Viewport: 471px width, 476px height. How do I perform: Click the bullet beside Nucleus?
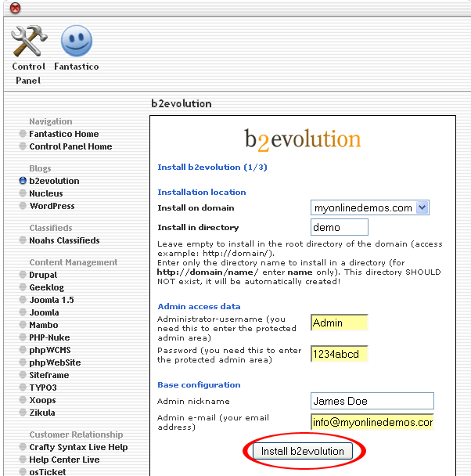pyautogui.click(x=23, y=193)
